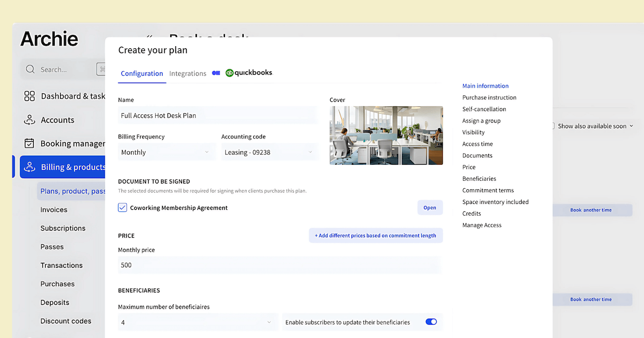This screenshot has height=338, width=644.
Task: Open Maximum number of beneficiaries dropdown
Action: 197,322
